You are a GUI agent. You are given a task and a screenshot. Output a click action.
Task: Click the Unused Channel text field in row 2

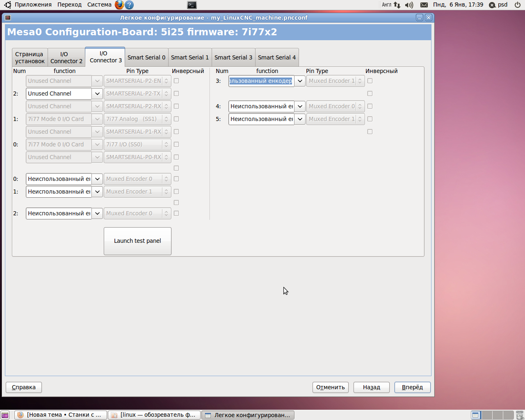(59, 94)
